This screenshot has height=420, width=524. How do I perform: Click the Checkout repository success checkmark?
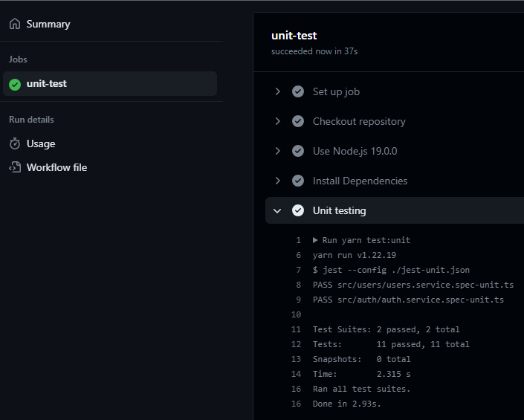point(298,121)
